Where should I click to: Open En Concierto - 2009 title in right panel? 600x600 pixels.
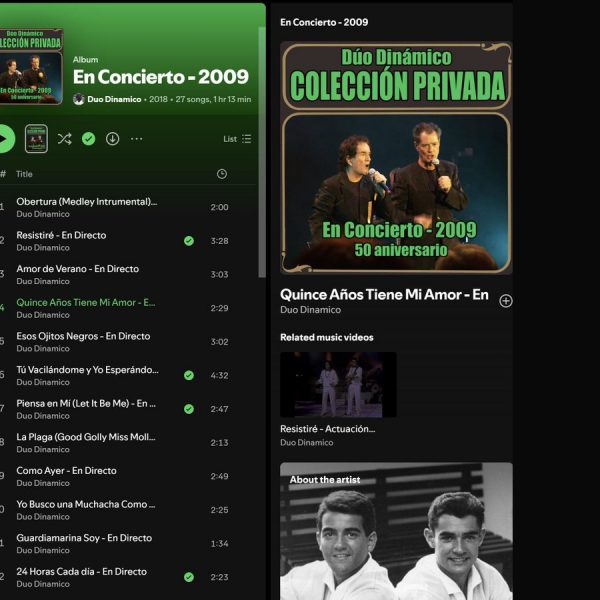click(324, 22)
